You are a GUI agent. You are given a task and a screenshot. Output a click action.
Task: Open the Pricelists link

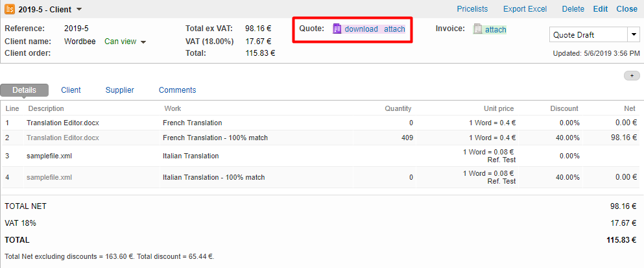pos(472,9)
